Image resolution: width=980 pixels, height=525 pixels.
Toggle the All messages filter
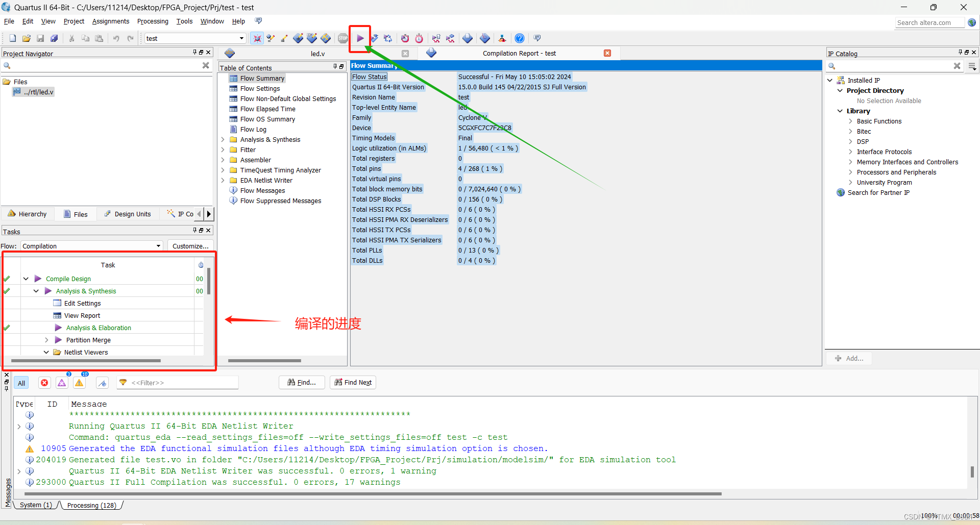[x=21, y=383]
